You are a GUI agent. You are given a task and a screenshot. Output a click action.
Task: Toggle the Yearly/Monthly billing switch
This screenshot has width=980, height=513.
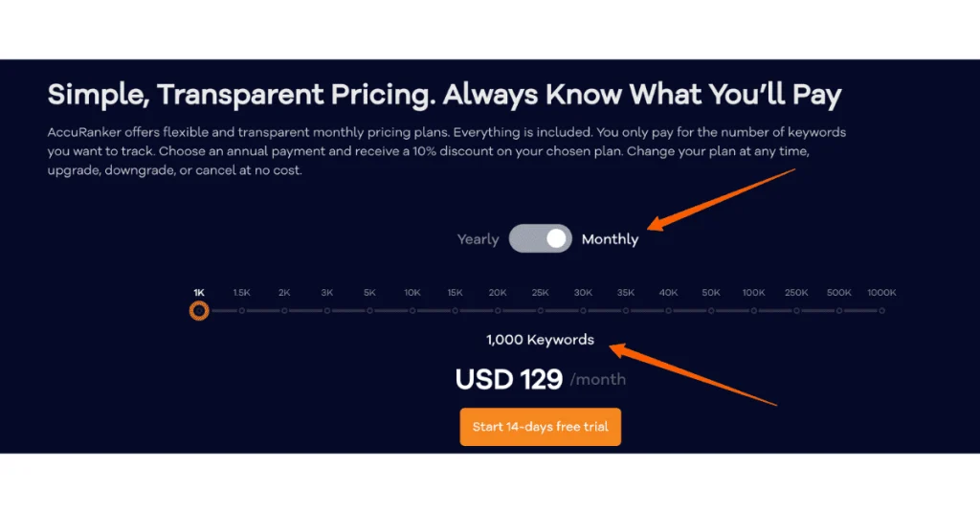(540, 238)
